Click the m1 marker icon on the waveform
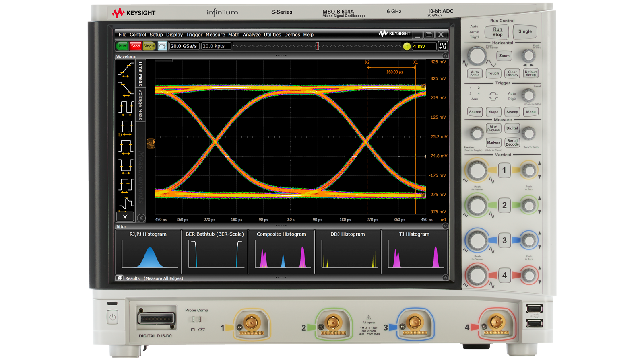Image resolution: width=644 pixels, height=362 pixels. pos(150,144)
